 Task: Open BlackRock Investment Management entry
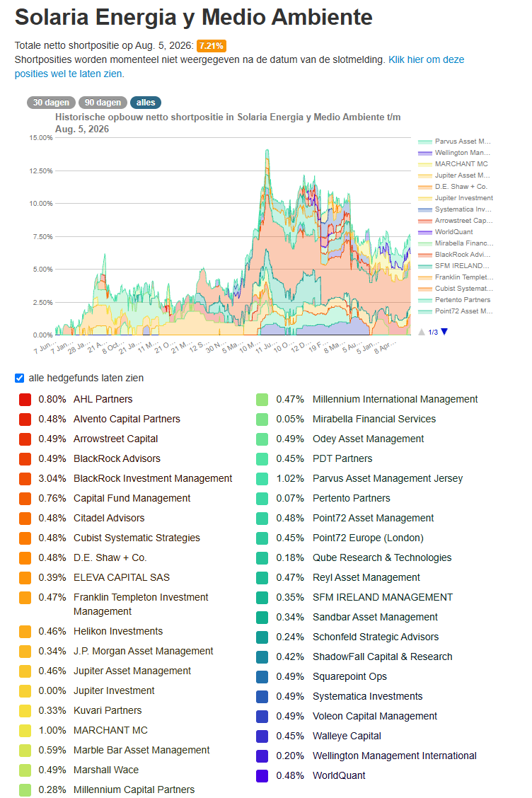click(x=153, y=479)
